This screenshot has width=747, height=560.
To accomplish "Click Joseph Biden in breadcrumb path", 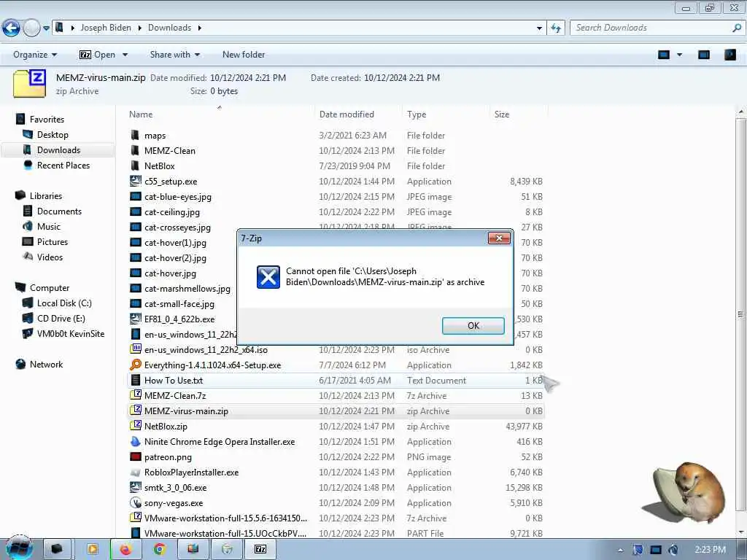I will 106,28.
